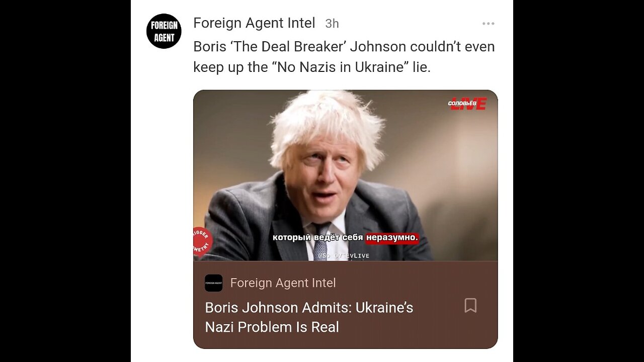This screenshot has width=644, height=362.
Task: Click the Соловьёв LIVE watermark logo
Action: point(467,104)
